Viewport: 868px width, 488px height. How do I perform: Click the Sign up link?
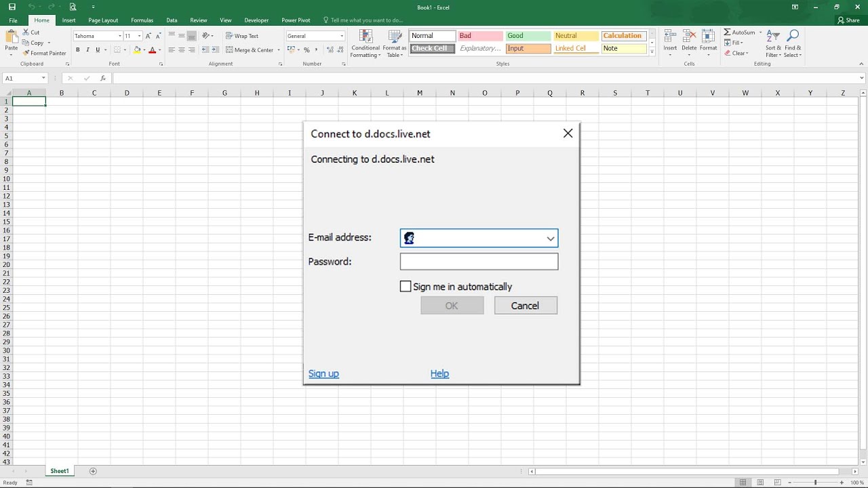coord(323,373)
